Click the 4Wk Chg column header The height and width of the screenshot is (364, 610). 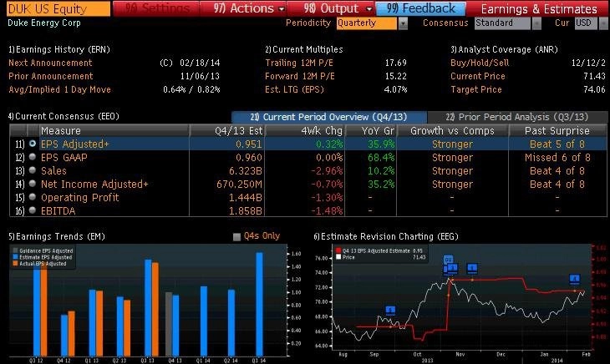point(305,130)
